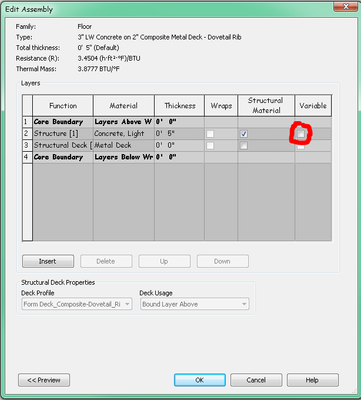
Task: Check Structural Material for Metal Deck layer
Action: click(x=244, y=146)
